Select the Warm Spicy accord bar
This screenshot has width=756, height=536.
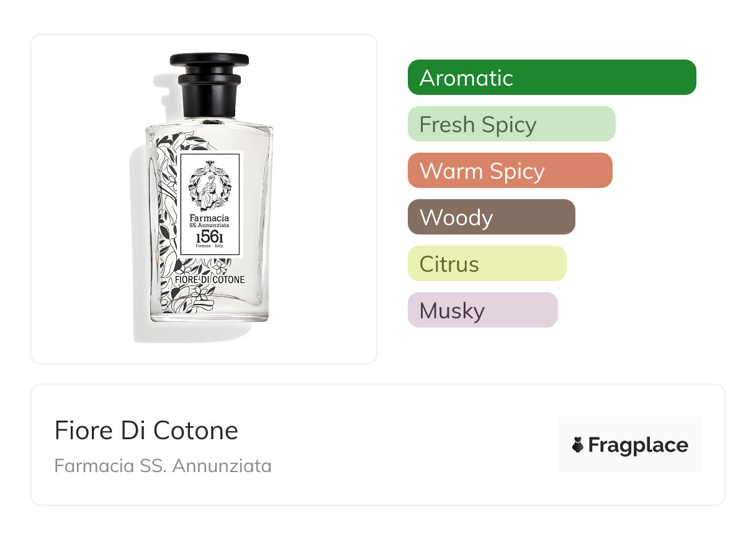tap(510, 171)
